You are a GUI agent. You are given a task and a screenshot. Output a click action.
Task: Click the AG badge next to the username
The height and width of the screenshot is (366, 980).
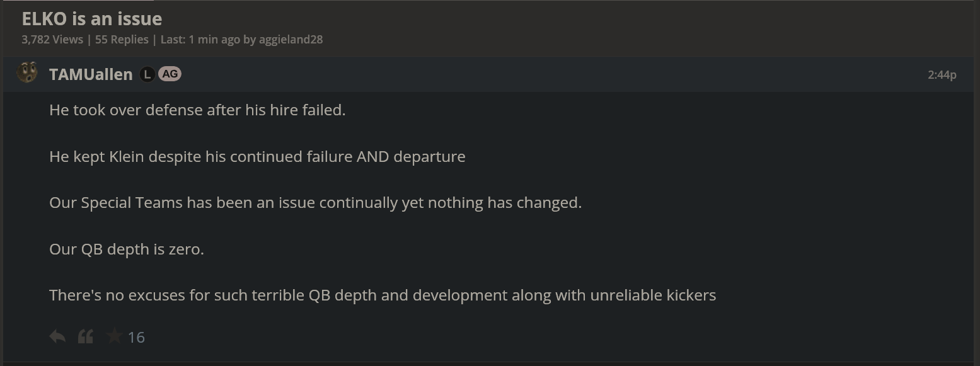(170, 74)
